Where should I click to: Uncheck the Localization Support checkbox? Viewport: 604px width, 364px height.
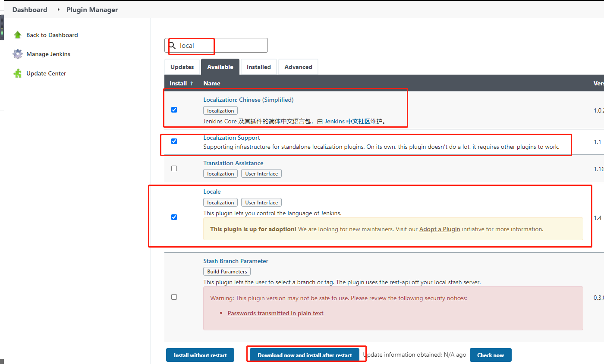coord(174,141)
